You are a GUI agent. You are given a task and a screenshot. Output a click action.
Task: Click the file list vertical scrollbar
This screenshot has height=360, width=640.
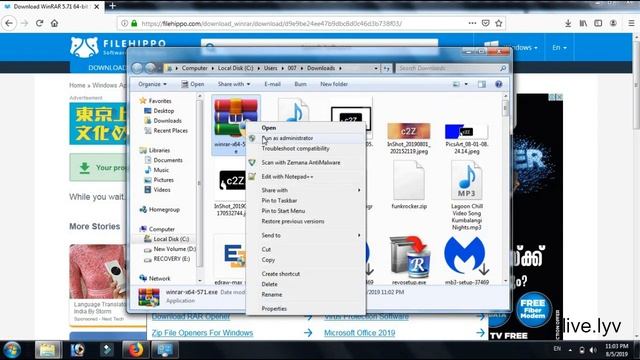[x=506, y=188]
